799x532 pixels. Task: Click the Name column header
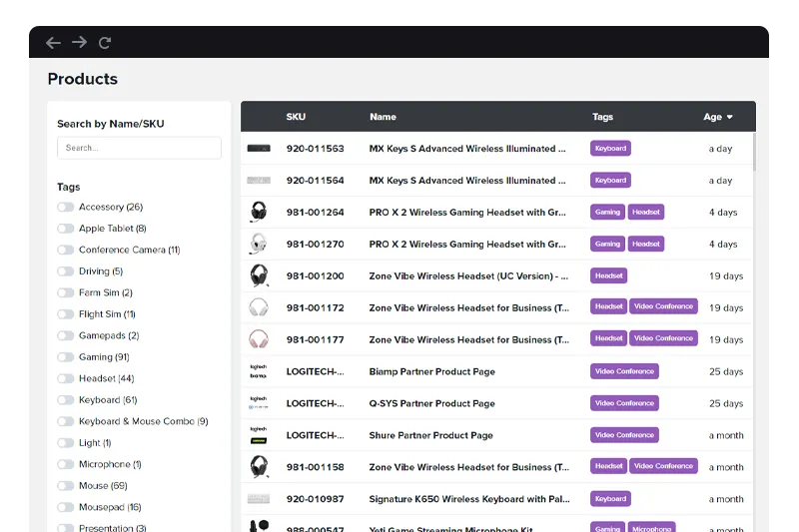pos(383,117)
